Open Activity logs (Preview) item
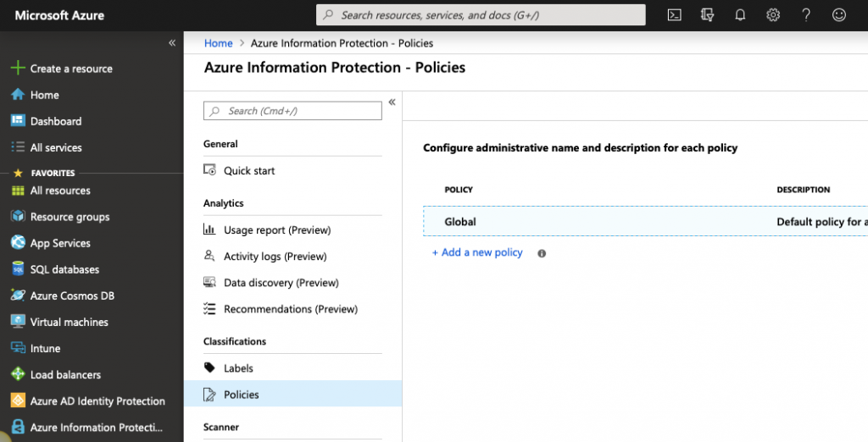868x442 pixels. point(275,257)
